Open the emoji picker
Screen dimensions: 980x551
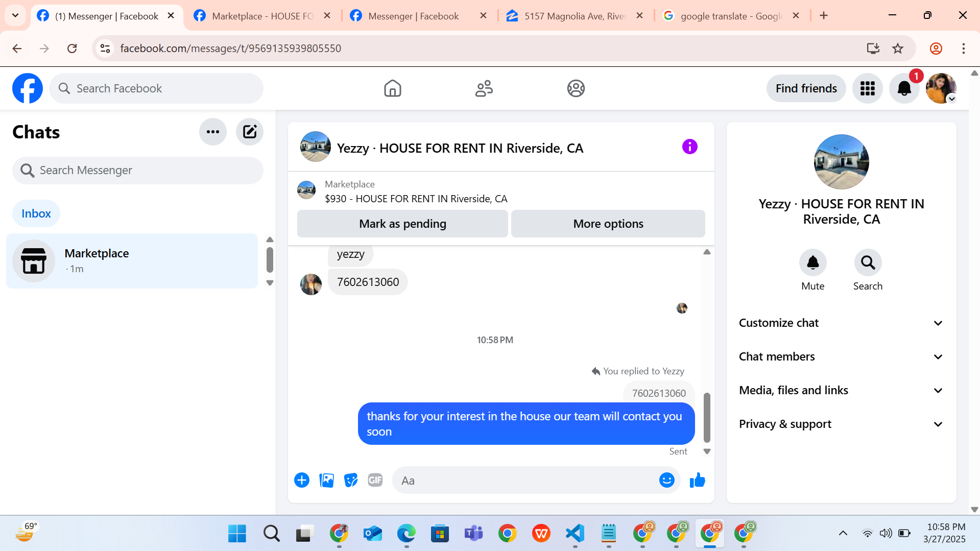coord(666,480)
